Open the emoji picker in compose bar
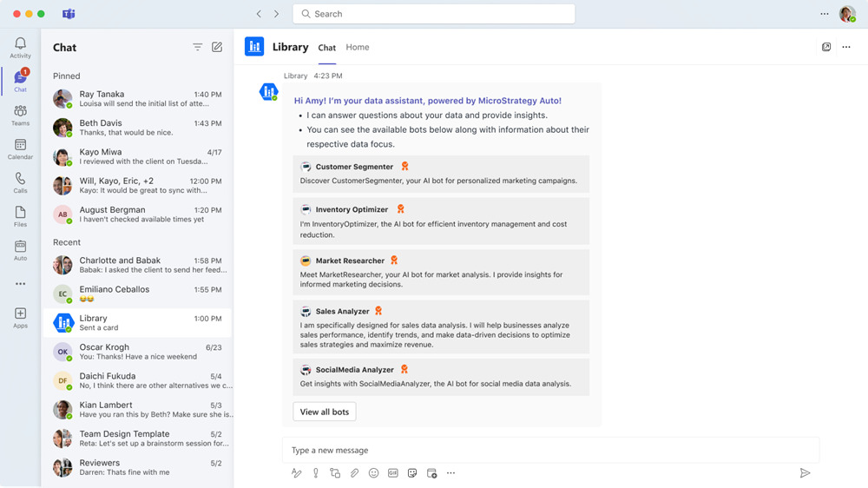The image size is (868, 488). coord(373,473)
